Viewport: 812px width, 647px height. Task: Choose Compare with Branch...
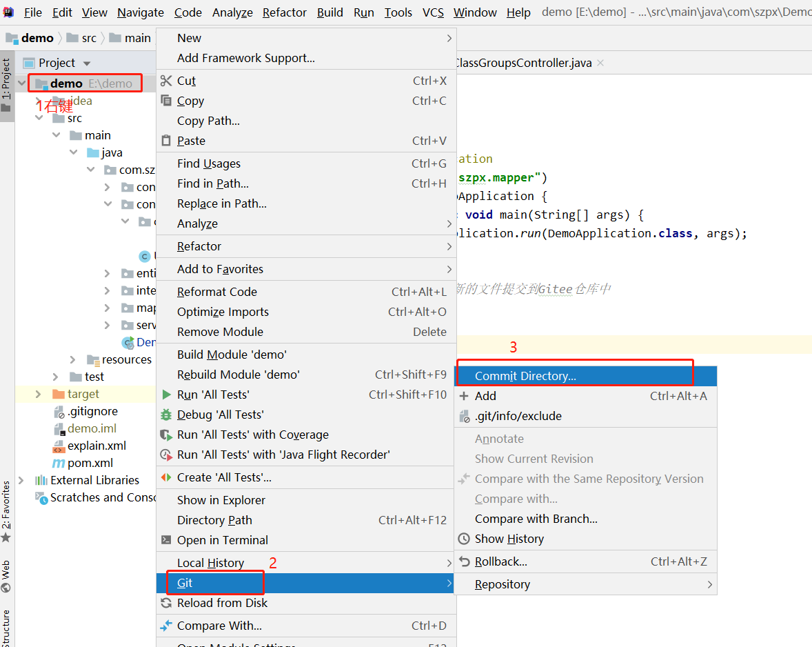point(586,519)
